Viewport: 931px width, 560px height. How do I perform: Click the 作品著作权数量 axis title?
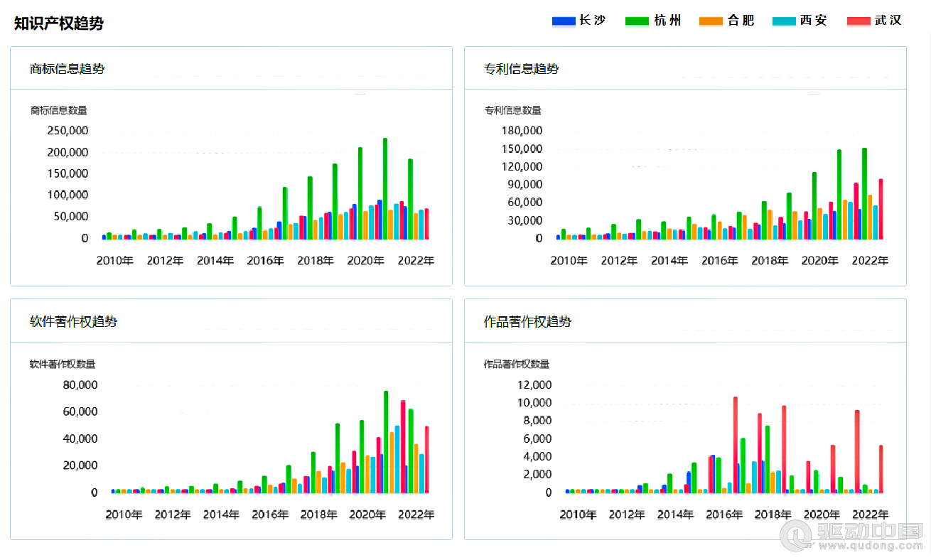point(517,364)
